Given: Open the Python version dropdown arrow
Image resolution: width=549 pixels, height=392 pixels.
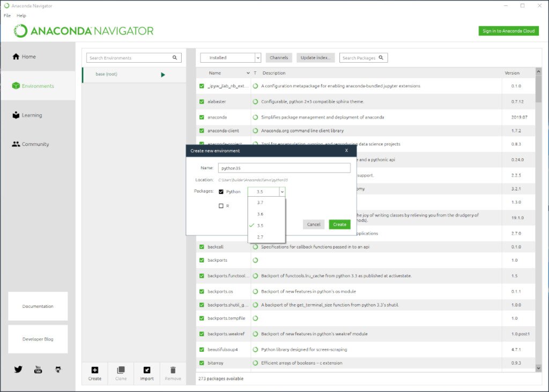Looking at the screenshot, I should click(x=283, y=191).
